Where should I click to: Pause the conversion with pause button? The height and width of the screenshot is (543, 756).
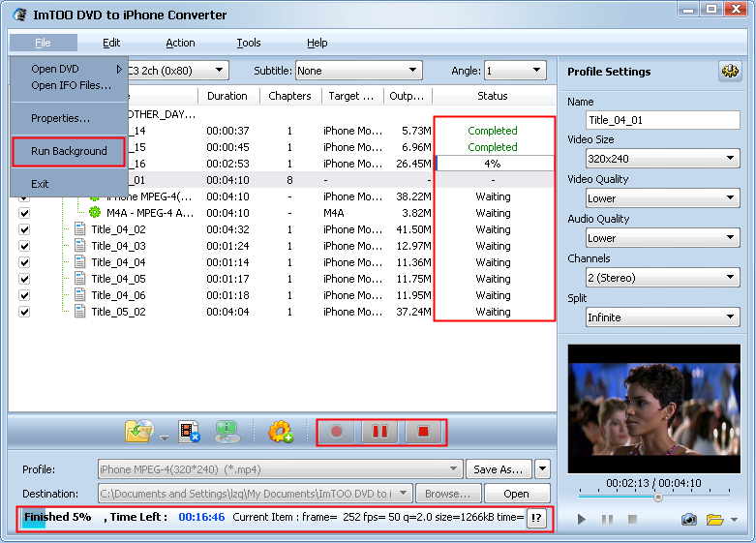(379, 431)
